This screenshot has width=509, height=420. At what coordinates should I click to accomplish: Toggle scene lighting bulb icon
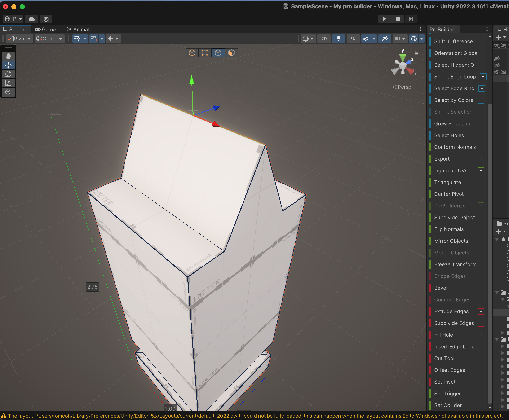338,39
